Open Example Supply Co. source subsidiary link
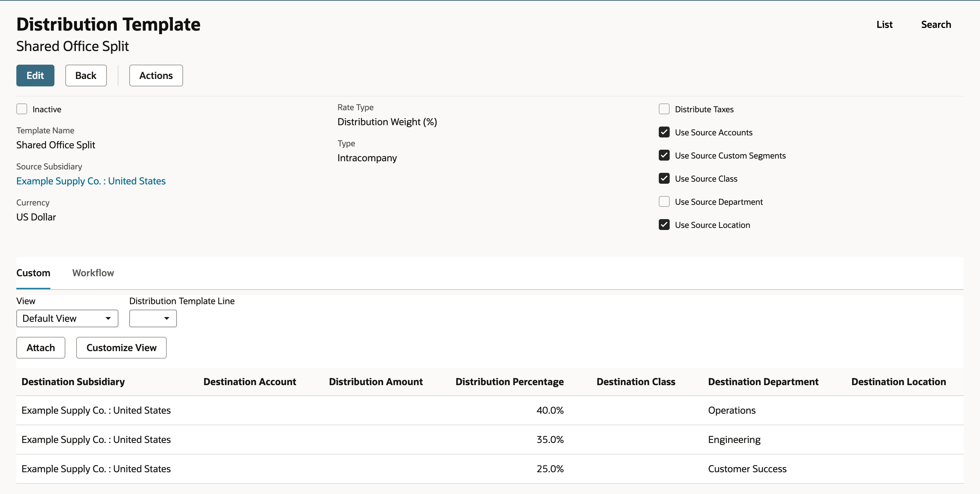The height and width of the screenshot is (494, 980). tap(91, 181)
